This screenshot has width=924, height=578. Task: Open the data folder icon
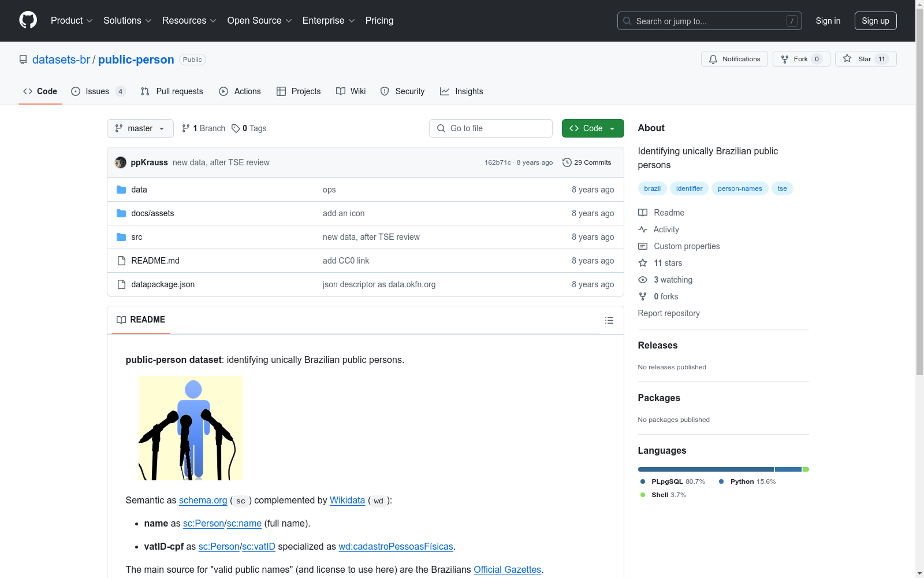click(x=121, y=190)
